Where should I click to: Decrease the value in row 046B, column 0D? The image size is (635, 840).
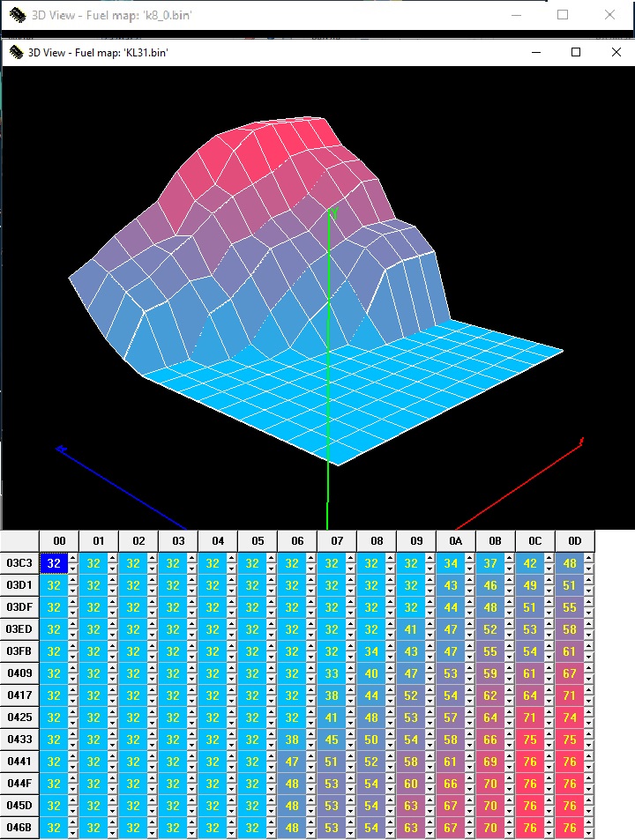tap(589, 833)
